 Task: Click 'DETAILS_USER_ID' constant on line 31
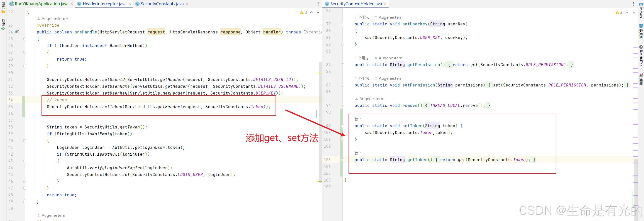click(x=272, y=79)
